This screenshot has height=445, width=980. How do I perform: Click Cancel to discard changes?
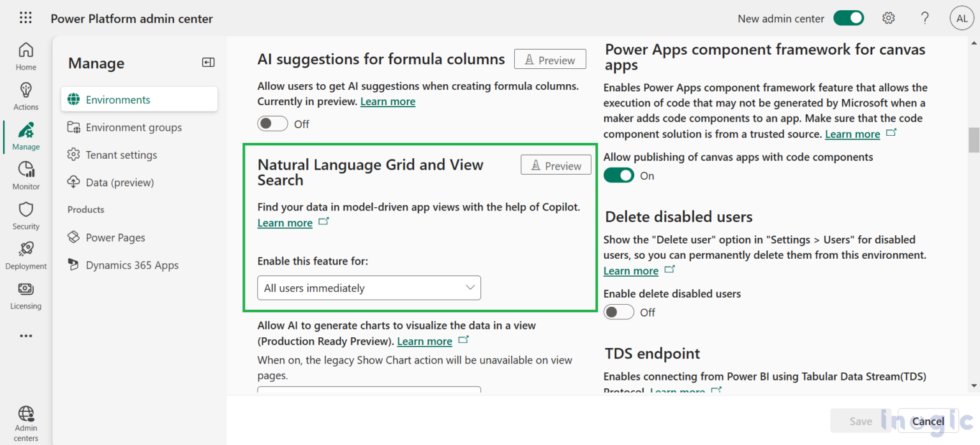click(x=927, y=421)
